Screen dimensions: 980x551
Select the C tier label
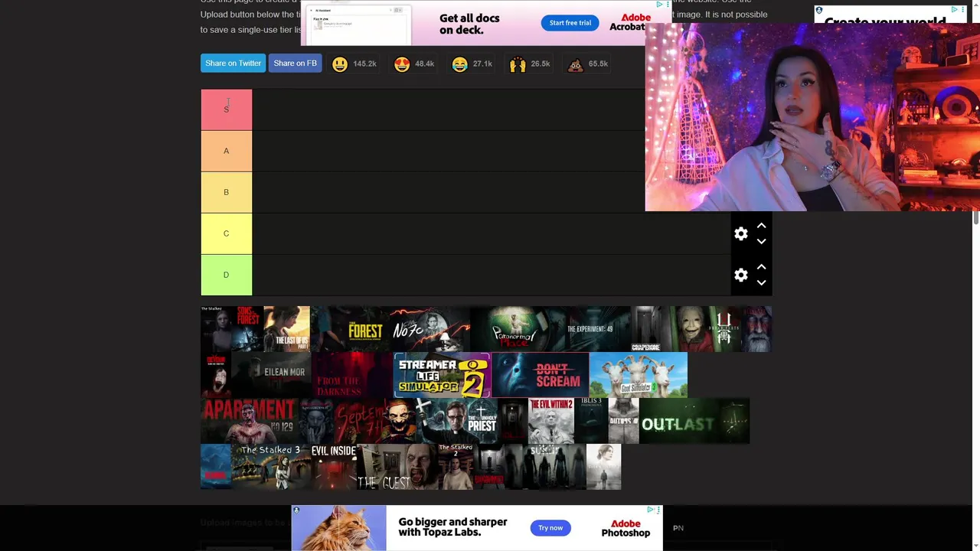[x=226, y=233]
